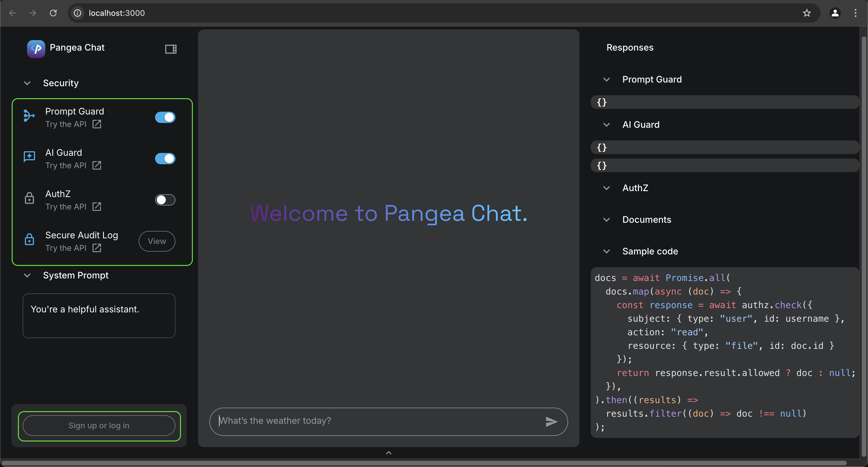Click Try the API under AI Guard
868x467 pixels.
(x=66, y=165)
